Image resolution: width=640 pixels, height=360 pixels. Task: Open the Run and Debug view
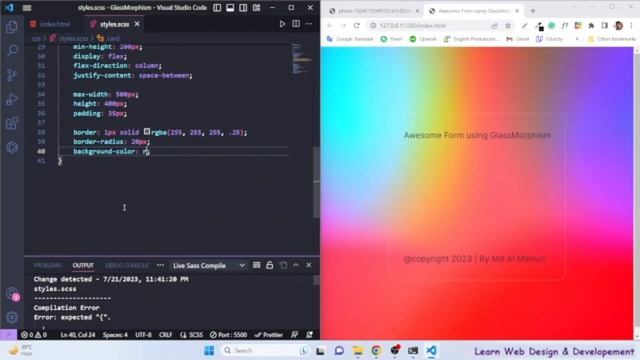(12, 99)
